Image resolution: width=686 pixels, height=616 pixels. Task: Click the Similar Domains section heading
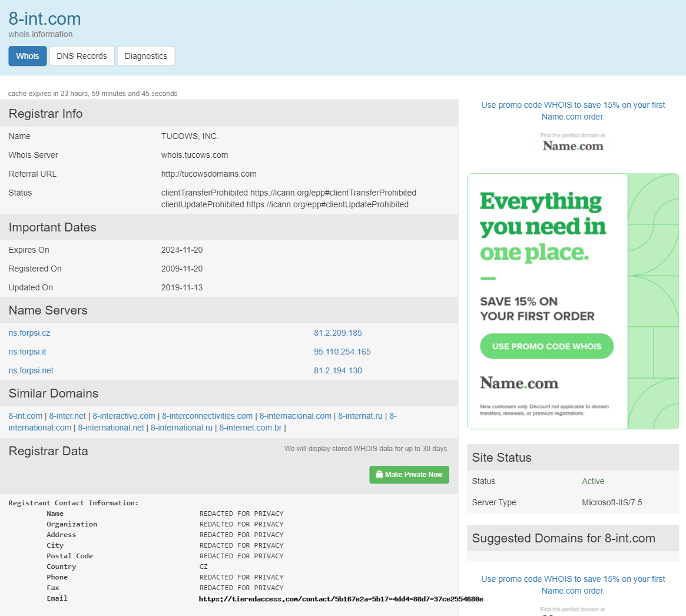point(54,394)
